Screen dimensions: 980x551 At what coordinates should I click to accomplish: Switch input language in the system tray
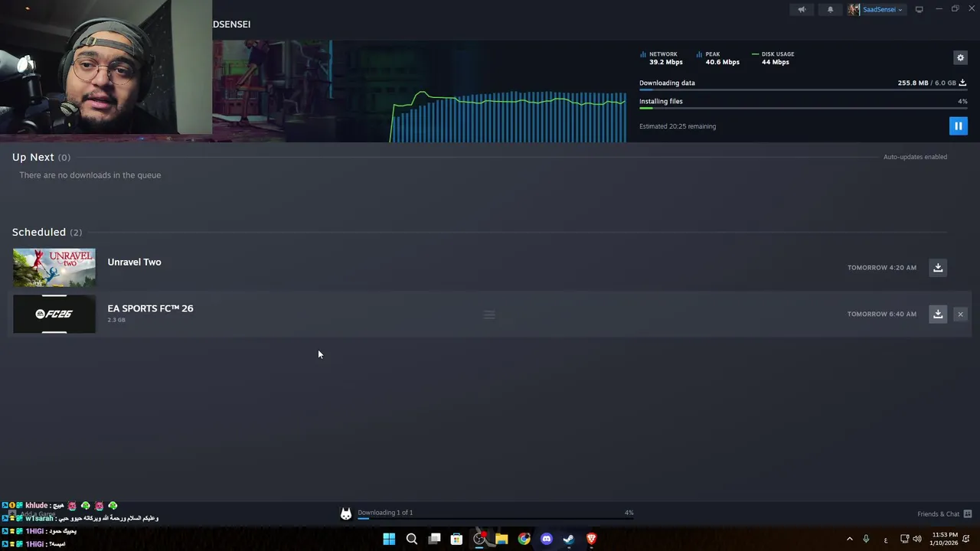coord(886,540)
